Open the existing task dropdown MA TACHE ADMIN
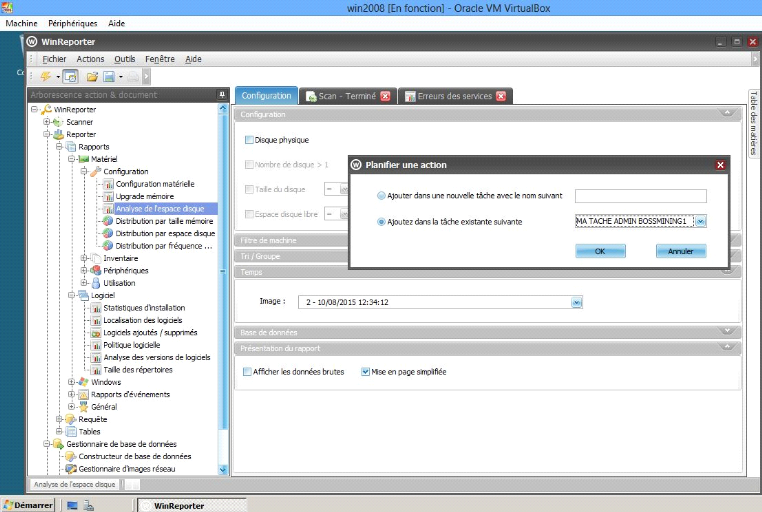 pyautogui.click(x=700, y=222)
